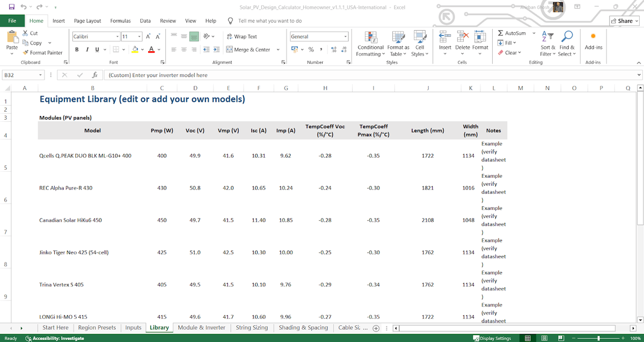Open the Page Layout ribbon tab
This screenshot has width=644, height=342.
(87, 21)
